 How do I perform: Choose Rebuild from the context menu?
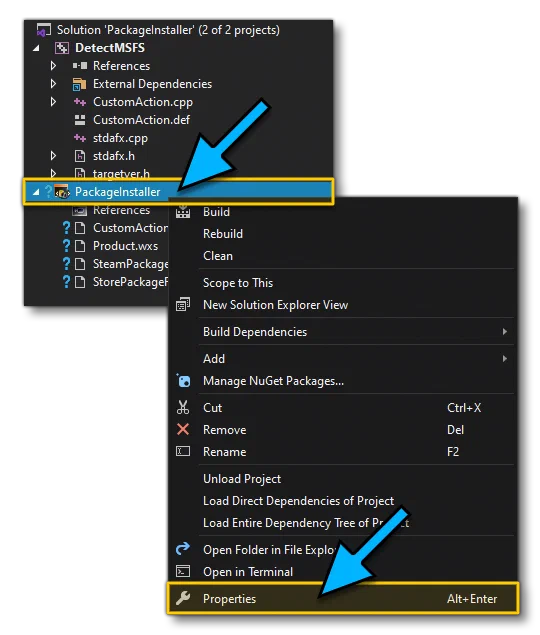click(344, 234)
